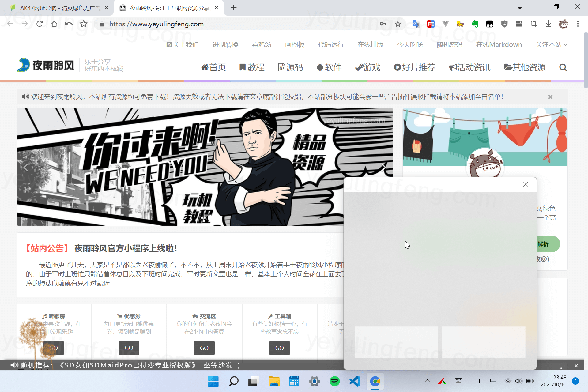Open the tab search dropdown arrow
The width and height of the screenshot is (588, 392).
[519, 8]
